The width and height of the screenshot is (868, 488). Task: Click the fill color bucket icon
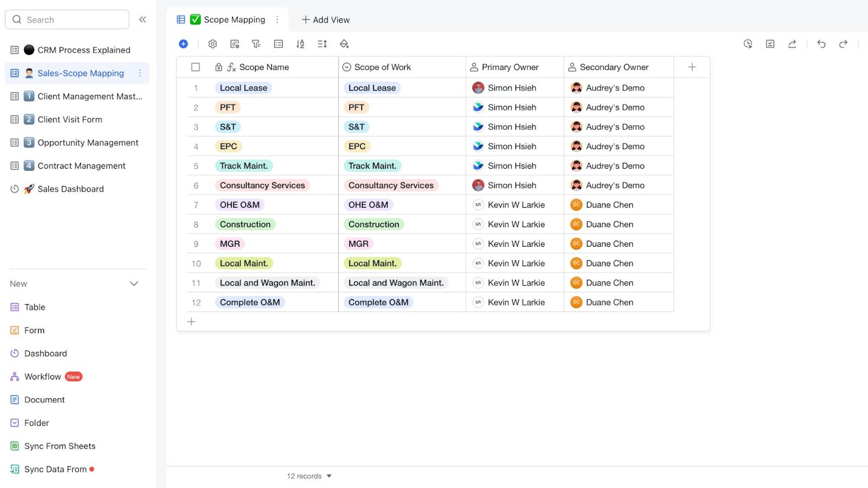click(344, 44)
